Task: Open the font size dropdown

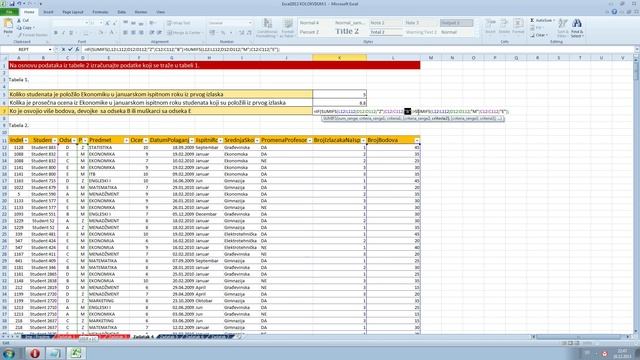Action: pos(100,23)
